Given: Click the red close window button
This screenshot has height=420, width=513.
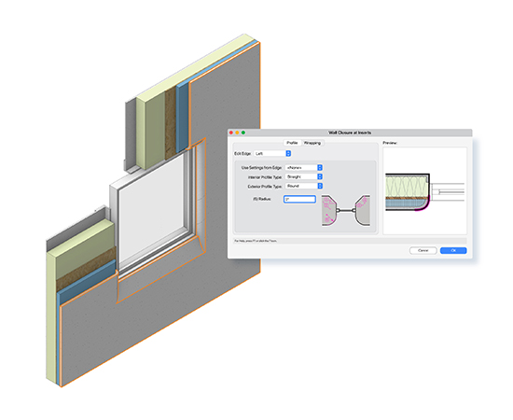Looking at the screenshot, I should coord(231,133).
